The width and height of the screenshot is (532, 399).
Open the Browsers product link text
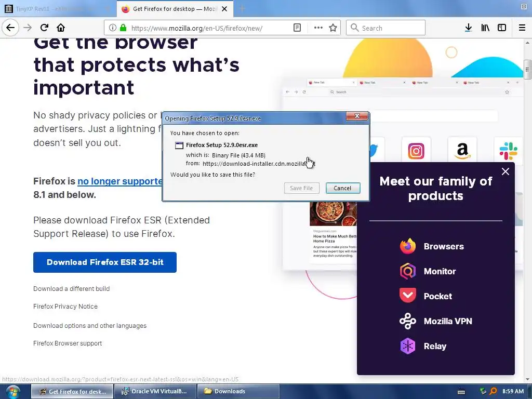[x=444, y=246]
